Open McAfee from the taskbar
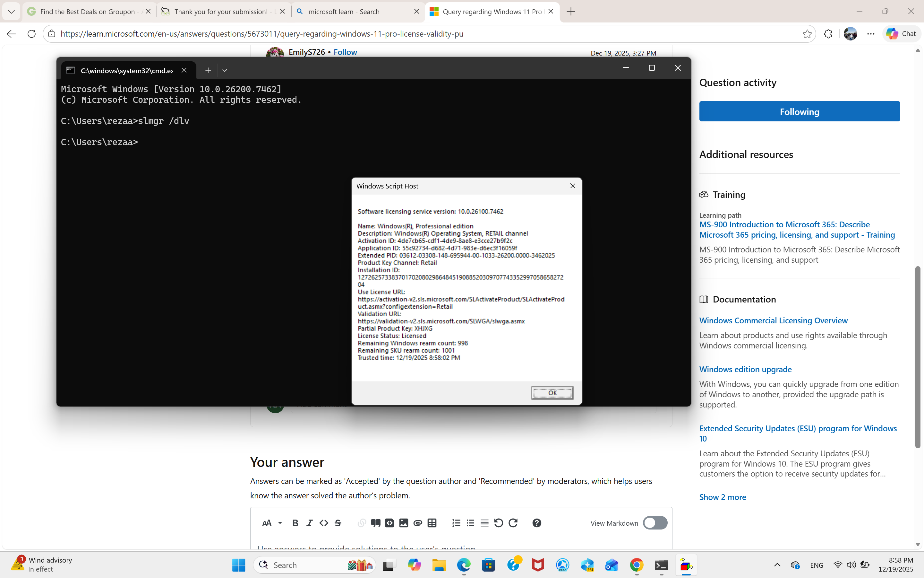This screenshot has width=924, height=578. pos(538,565)
